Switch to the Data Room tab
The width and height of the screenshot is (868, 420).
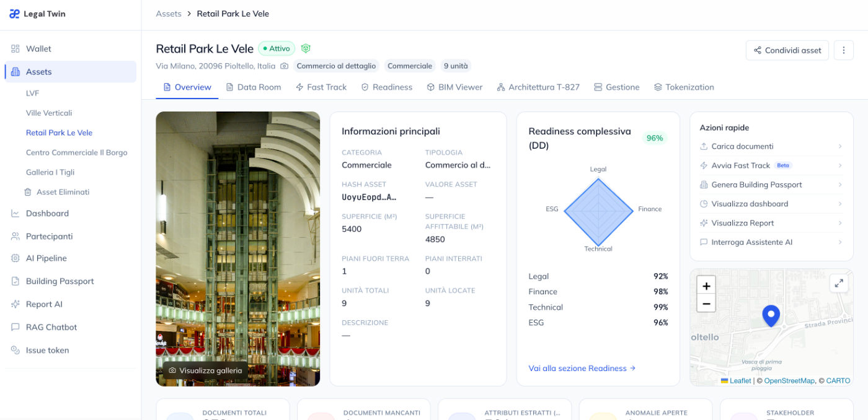point(253,87)
